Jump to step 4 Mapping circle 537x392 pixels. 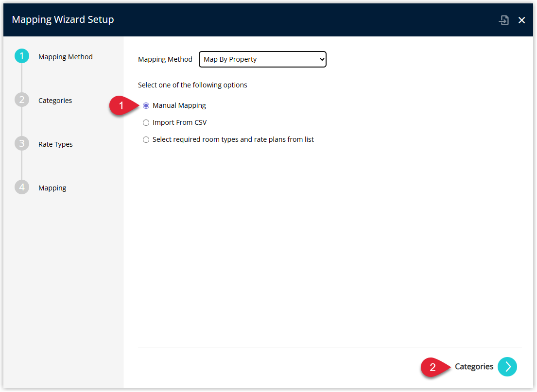pos(22,187)
